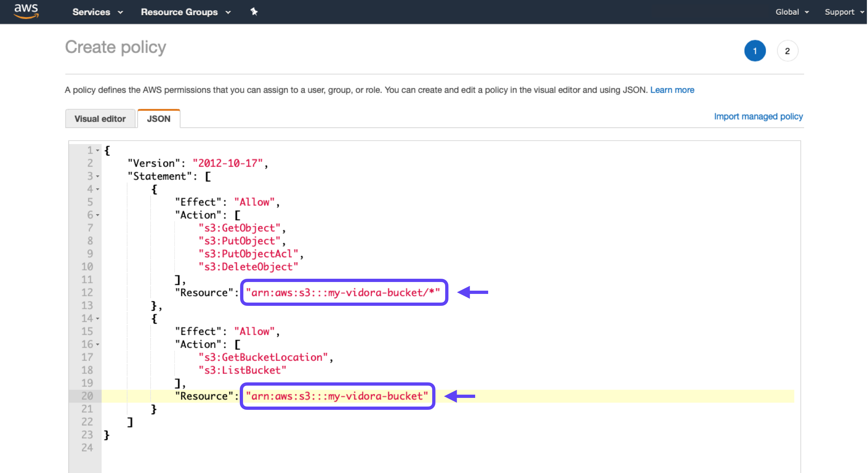Select the JSON tab
This screenshot has height=473, width=868.
coord(159,119)
